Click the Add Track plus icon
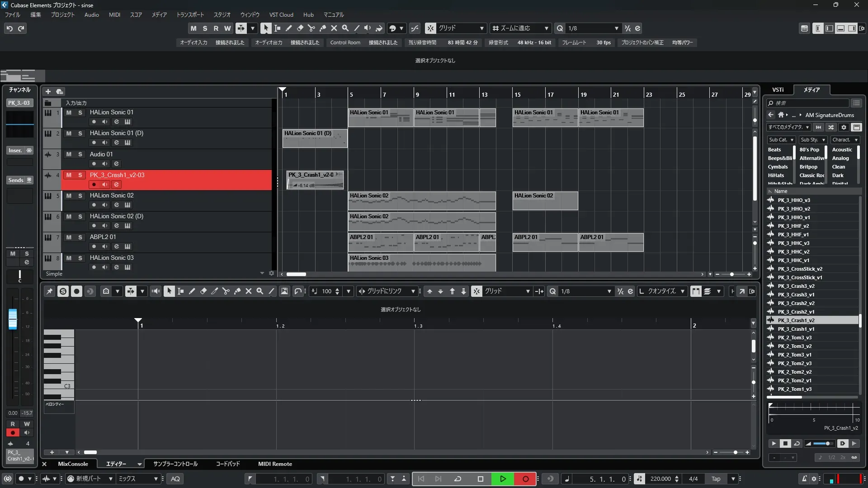 (x=48, y=92)
